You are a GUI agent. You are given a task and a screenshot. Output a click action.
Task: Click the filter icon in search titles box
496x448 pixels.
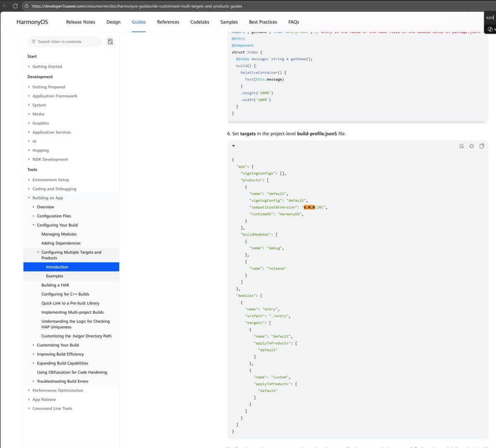click(33, 42)
